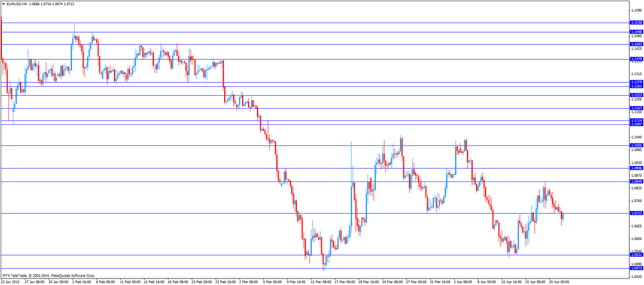Screen dimensions: 644x285
Task: Click the triangle before EURUSD,H4 title
Action: (3, 4)
